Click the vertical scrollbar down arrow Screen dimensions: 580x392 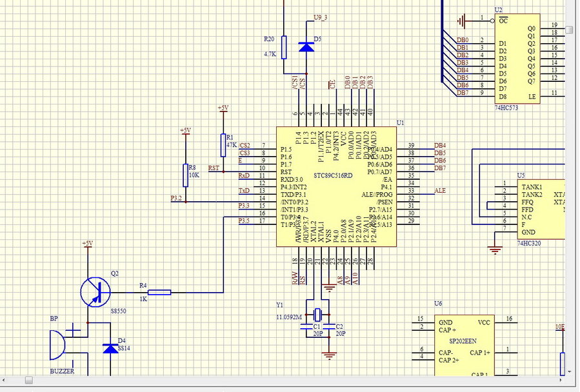[x=569, y=371]
